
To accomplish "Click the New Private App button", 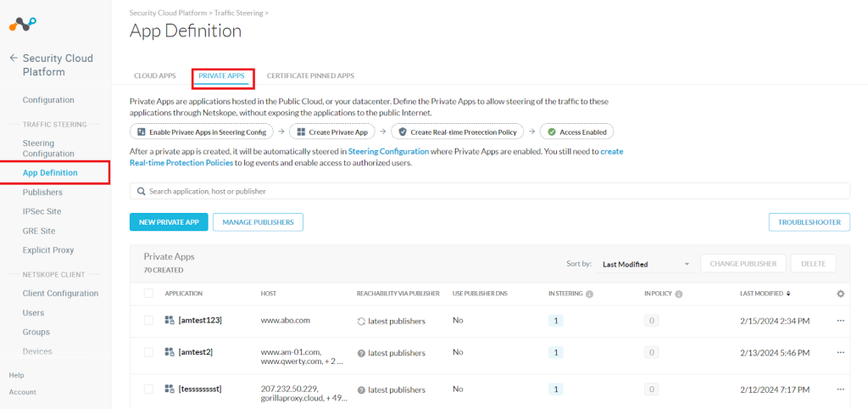I will pyautogui.click(x=169, y=222).
